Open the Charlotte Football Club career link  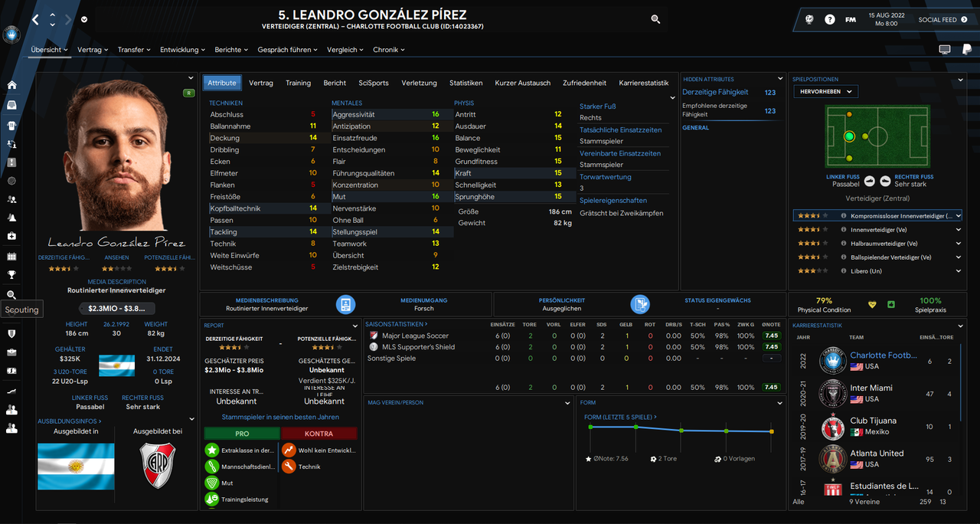click(x=883, y=355)
